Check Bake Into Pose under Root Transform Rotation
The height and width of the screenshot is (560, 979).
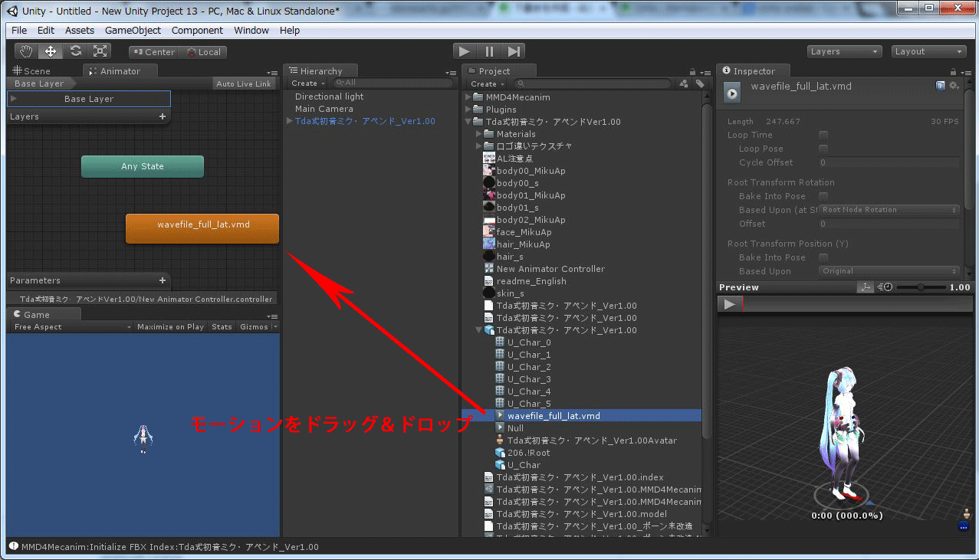coord(825,195)
